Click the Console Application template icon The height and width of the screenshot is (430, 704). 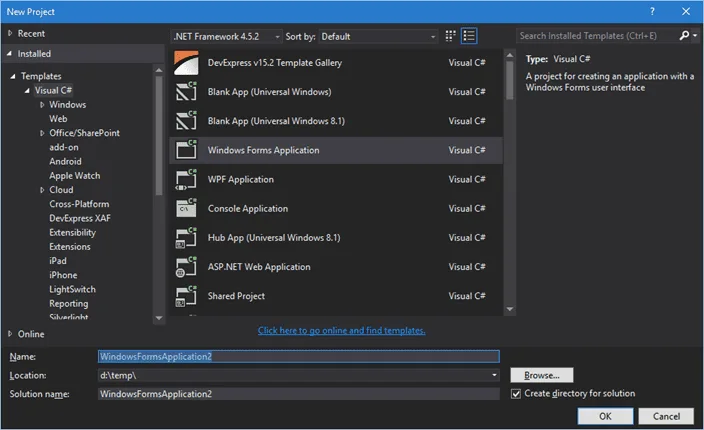point(186,208)
